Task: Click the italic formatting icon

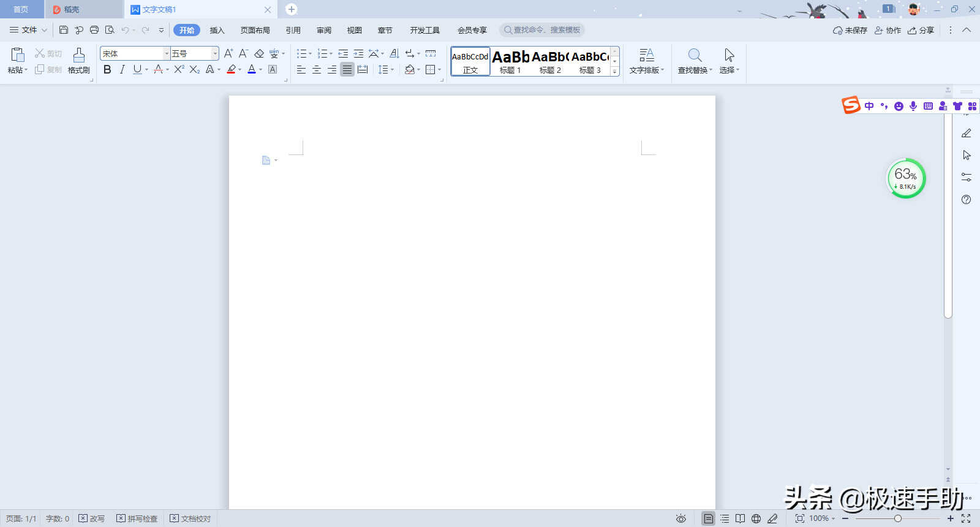Action: (123, 70)
